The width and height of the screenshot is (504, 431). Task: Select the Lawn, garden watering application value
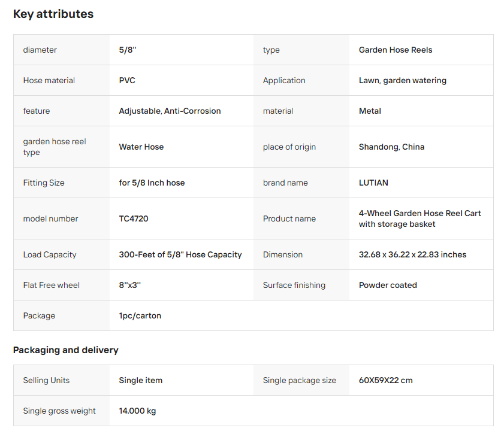[x=402, y=81]
